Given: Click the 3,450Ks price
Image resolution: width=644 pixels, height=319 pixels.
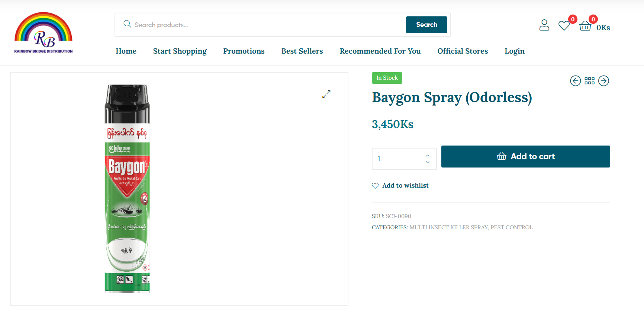Looking at the screenshot, I should [393, 124].
